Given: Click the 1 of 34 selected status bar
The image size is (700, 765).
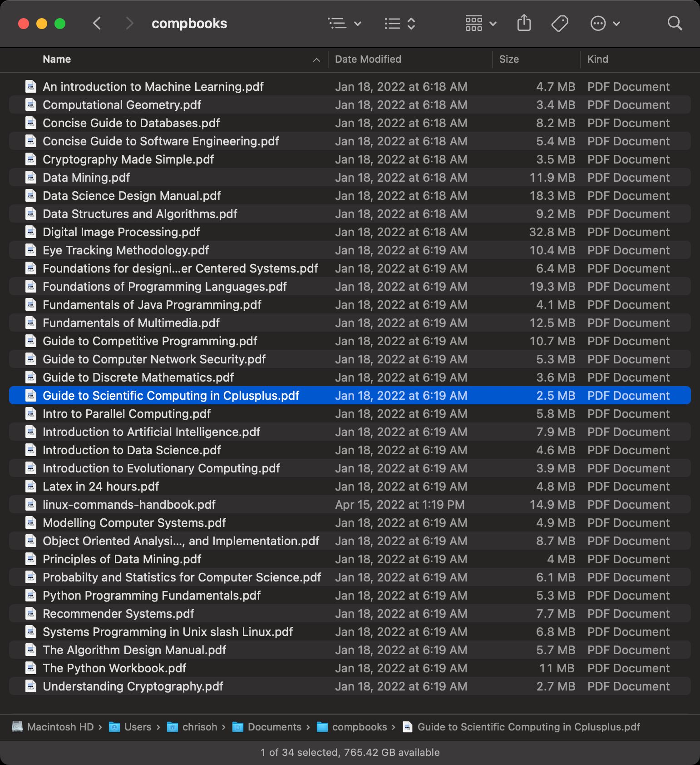Looking at the screenshot, I should coord(350,752).
